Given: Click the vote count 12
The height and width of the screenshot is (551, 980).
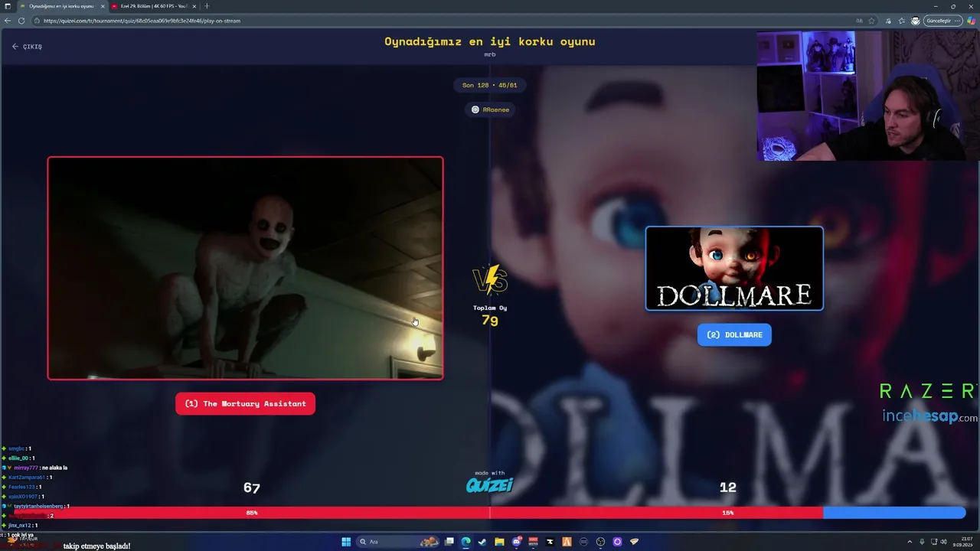Looking at the screenshot, I should point(728,487).
